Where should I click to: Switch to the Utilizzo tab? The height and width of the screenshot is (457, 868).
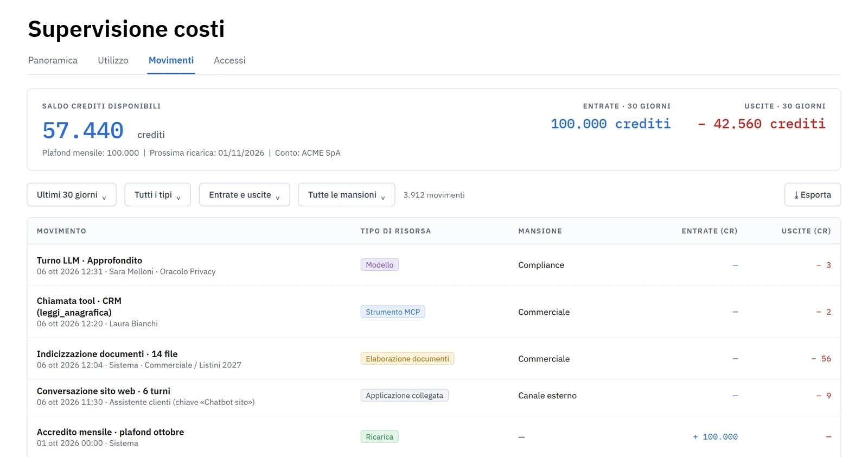113,60
